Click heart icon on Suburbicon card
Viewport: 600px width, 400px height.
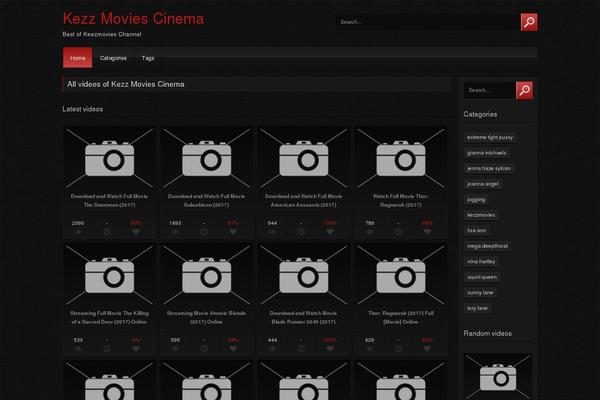pyautogui.click(x=233, y=232)
